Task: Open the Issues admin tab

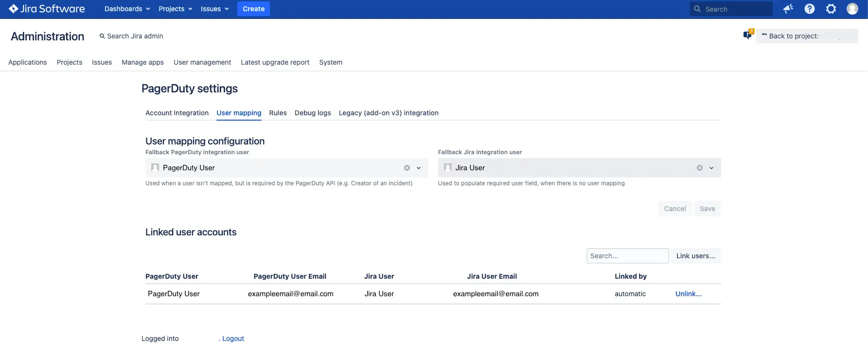Action: 102,62
